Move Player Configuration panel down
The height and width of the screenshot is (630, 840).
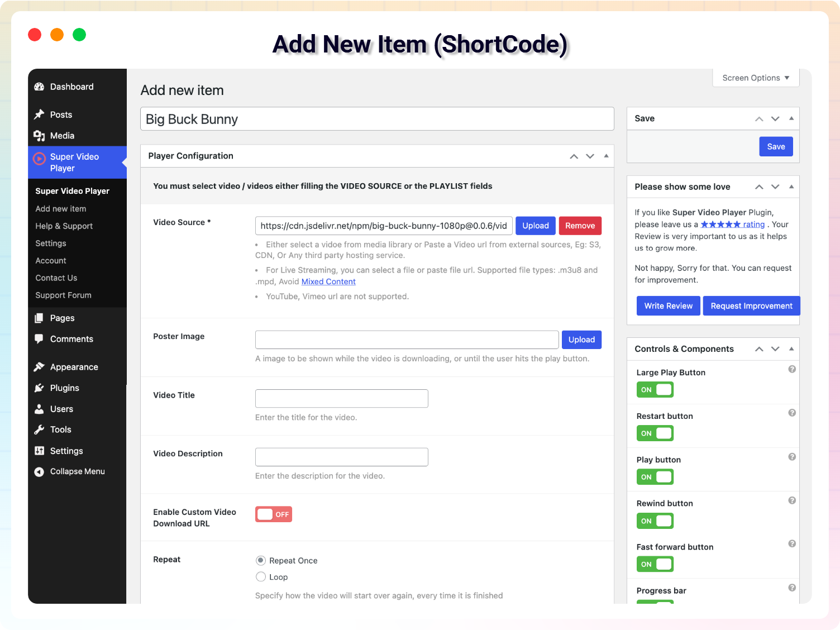click(590, 156)
